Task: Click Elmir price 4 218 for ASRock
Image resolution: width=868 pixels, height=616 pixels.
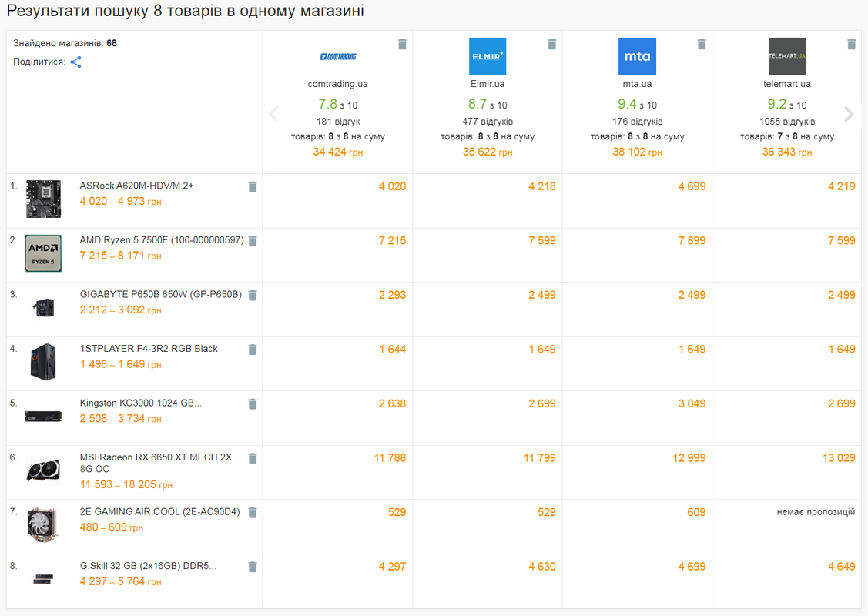Action: pyautogui.click(x=542, y=186)
